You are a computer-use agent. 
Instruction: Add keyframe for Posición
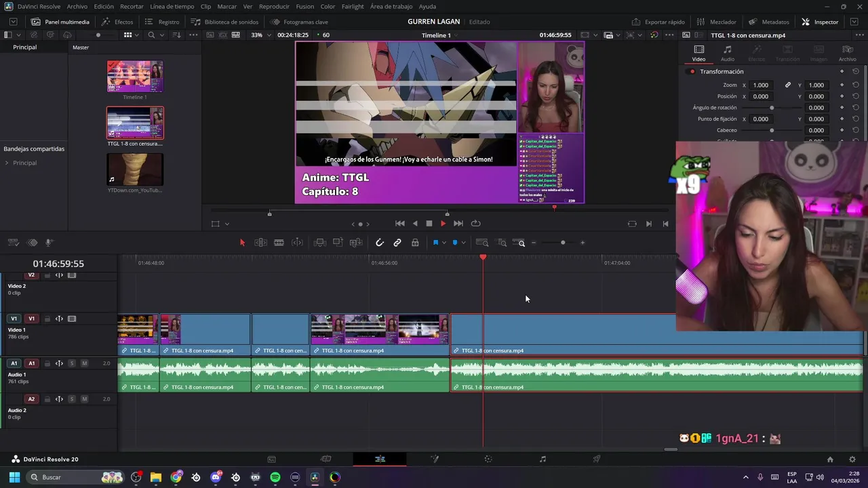[x=842, y=96]
